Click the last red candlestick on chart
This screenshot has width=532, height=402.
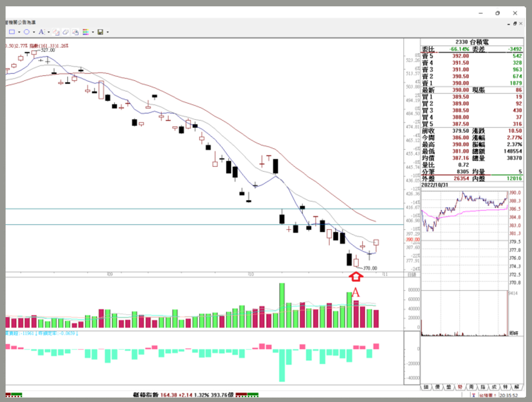point(376,245)
